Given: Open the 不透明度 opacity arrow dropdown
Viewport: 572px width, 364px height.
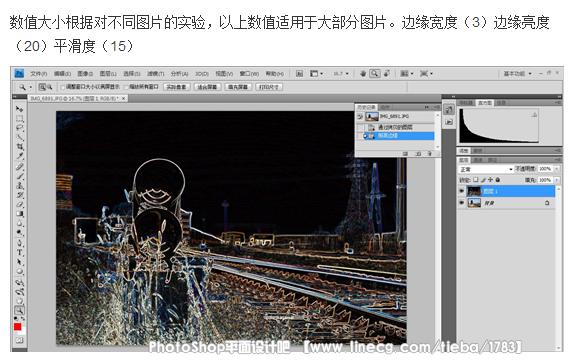Looking at the screenshot, I should click(557, 169).
